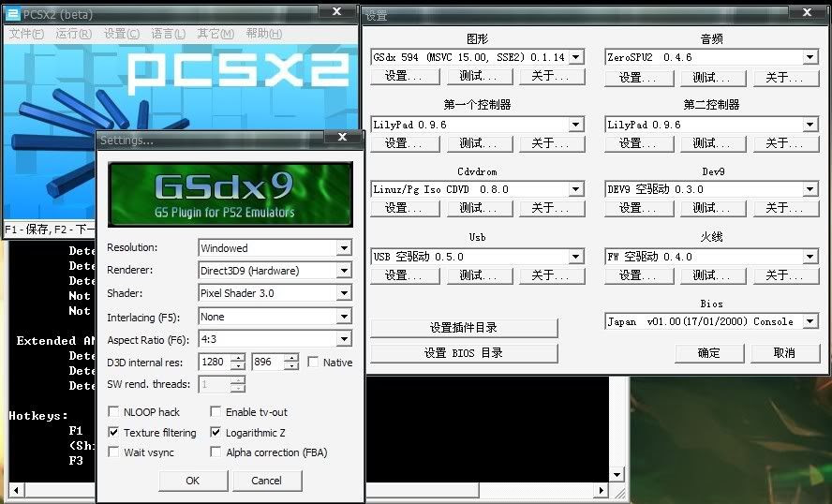The width and height of the screenshot is (832, 504).
Task: Toggle the Logarithmic Z checkbox
Action: 215,433
